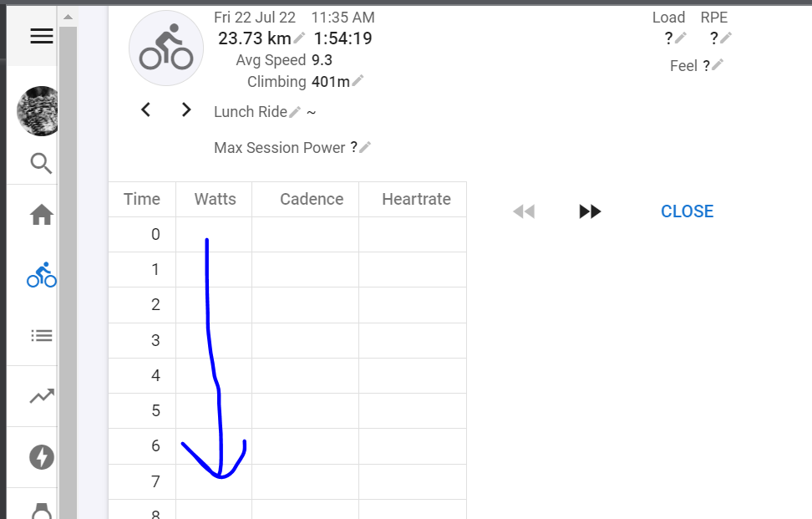Edit the Climbing value pencil icon

click(x=358, y=81)
